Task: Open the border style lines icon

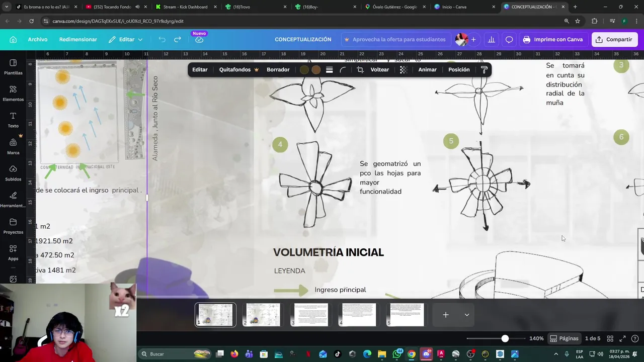Action: (x=329, y=70)
